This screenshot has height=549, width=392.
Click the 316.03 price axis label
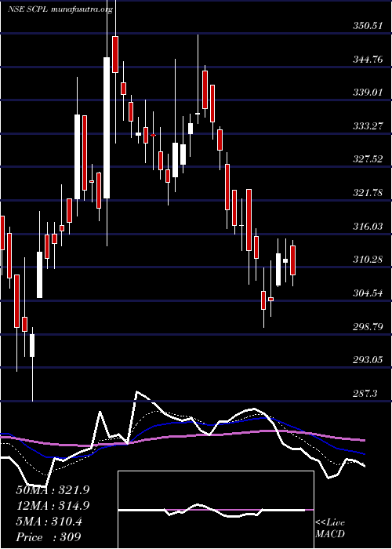[x=367, y=227]
